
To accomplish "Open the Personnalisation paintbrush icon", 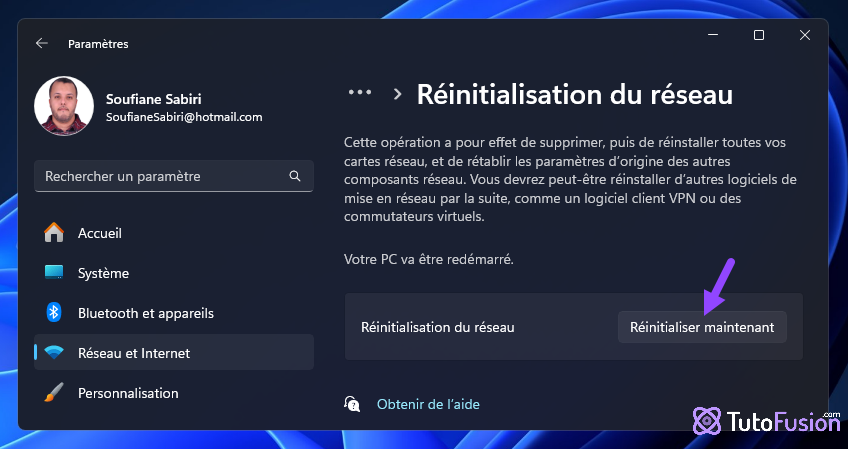I will point(54,393).
